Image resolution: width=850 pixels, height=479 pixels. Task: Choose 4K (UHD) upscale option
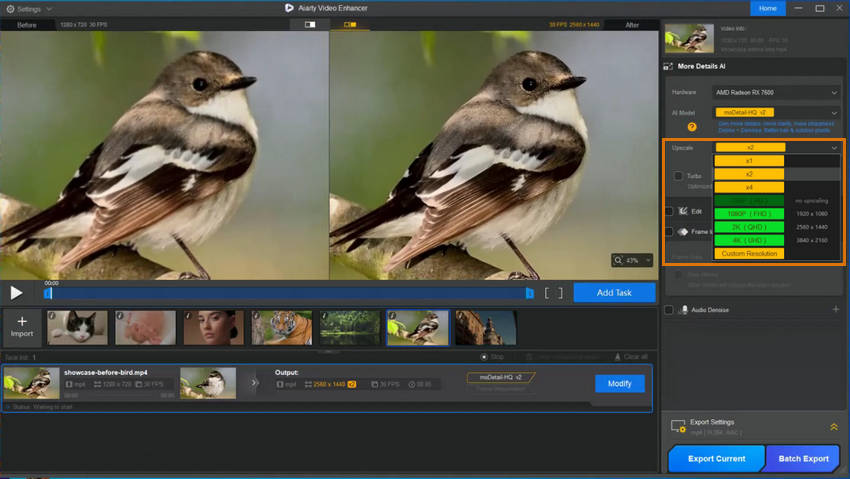coord(749,240)
